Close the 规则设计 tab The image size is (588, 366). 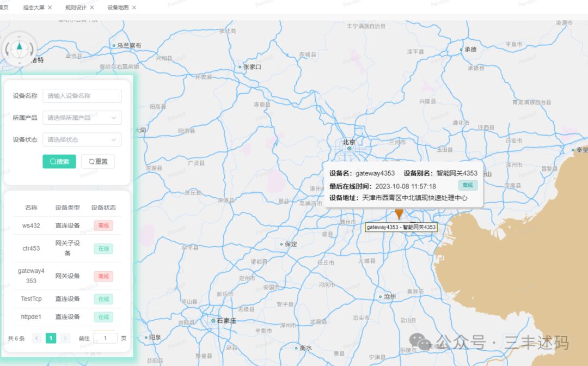[x=92, y=8]
